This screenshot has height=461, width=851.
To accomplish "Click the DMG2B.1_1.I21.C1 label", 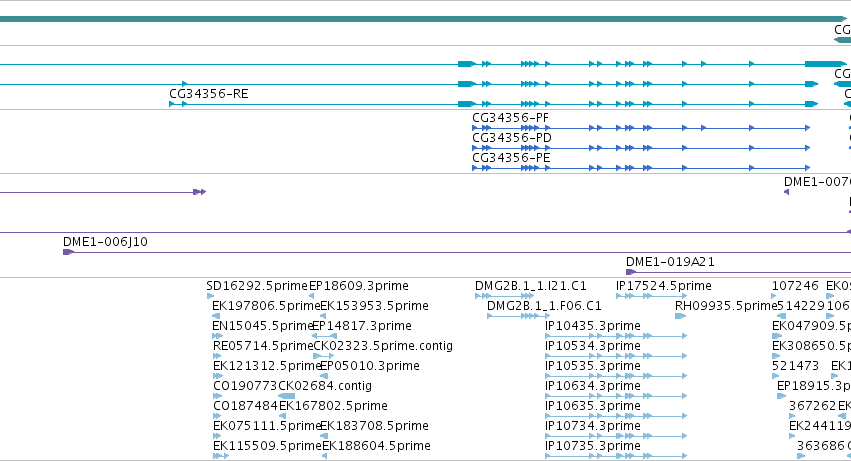I will 531,286.
